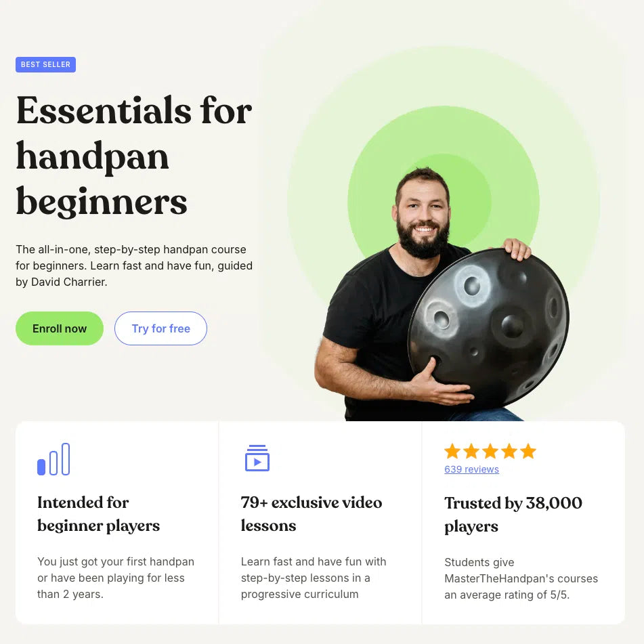Image resolution: width=644 pixels, height=644 pixels.
Task: Click the fifth orange rating star
Action: coord(528,451)
